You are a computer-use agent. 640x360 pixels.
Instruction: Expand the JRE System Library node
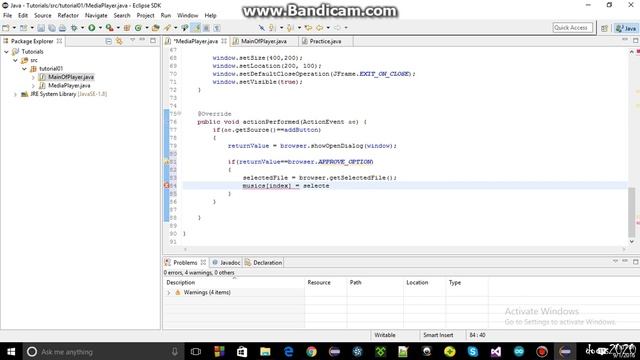tap(16, 94)
